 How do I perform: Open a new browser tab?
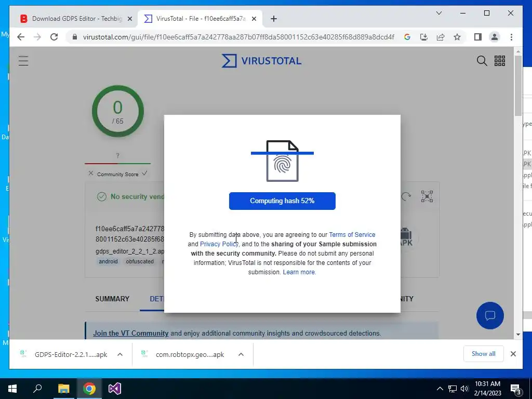pos(274,19)
